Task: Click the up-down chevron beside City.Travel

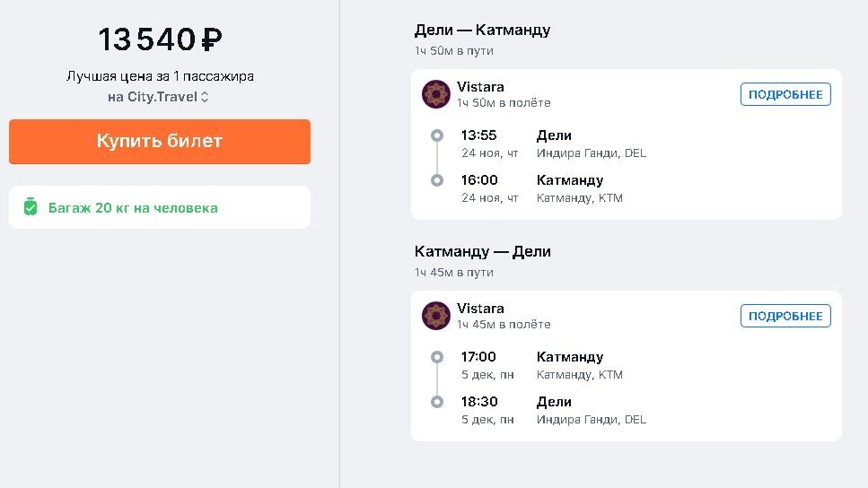Action: (205, 97)
